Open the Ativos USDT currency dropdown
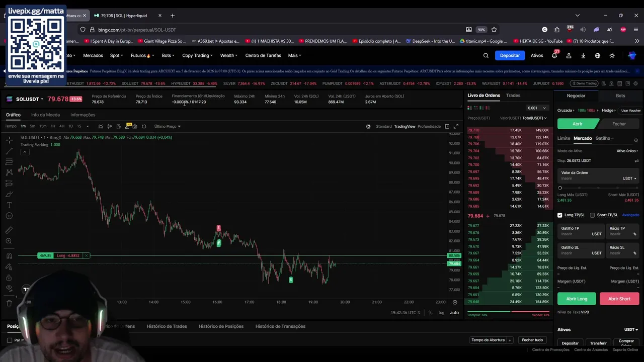Viewport: 644px width, 362px height. [x=631, y=330]
